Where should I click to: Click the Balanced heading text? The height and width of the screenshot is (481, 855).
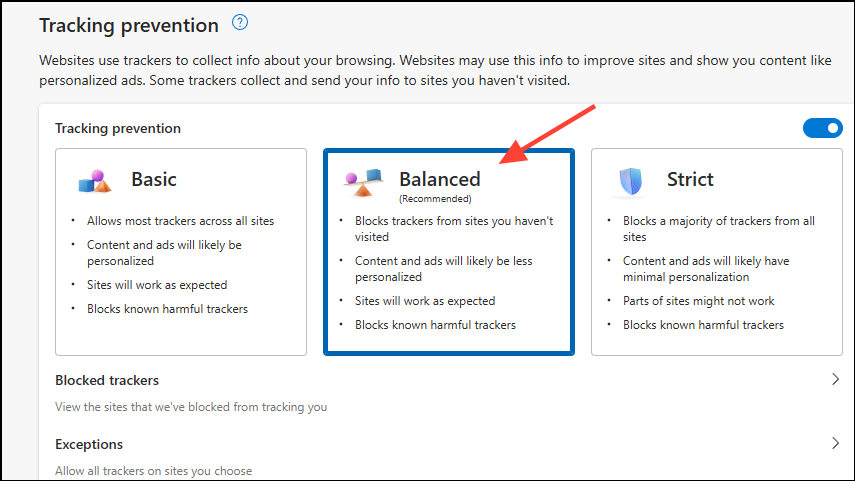click(x=440, y=179)
